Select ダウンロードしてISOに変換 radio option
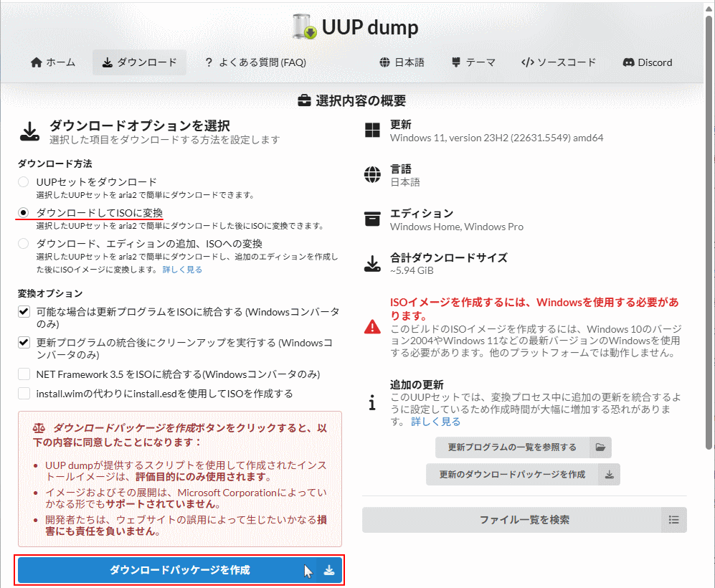715x588 pixels. coord(23,212)
